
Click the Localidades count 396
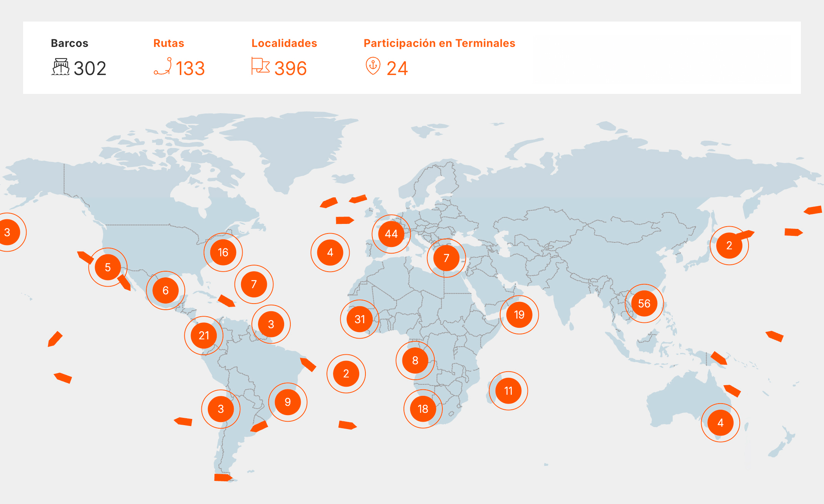[291, 68]
